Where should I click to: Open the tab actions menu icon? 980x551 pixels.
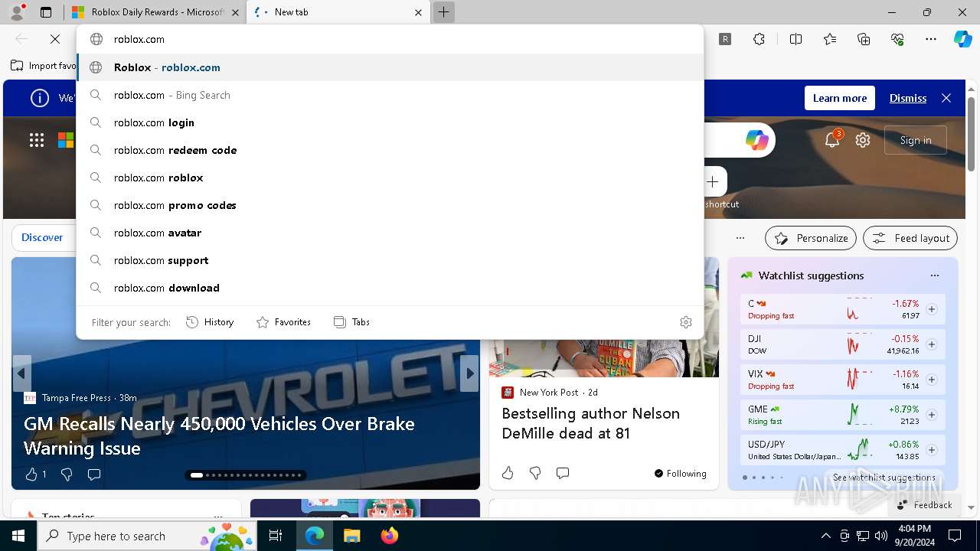coord(46,12)
